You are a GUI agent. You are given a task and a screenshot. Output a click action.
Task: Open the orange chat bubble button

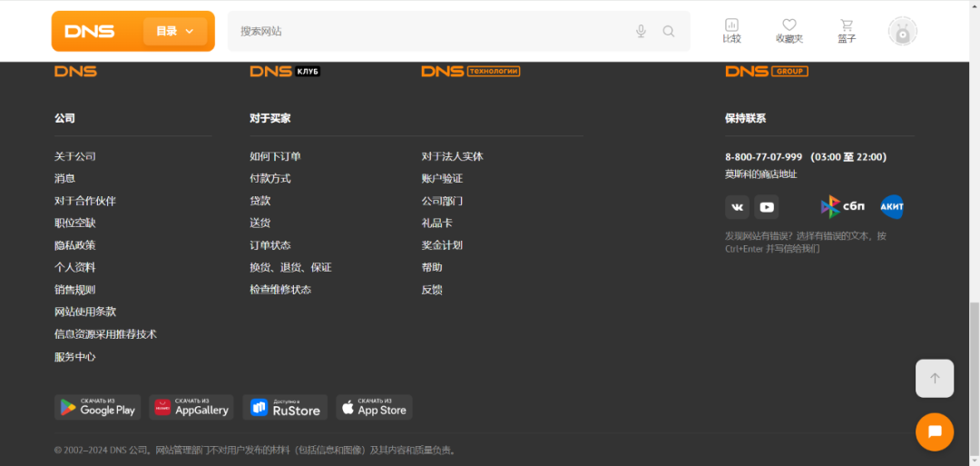point(935,432)
